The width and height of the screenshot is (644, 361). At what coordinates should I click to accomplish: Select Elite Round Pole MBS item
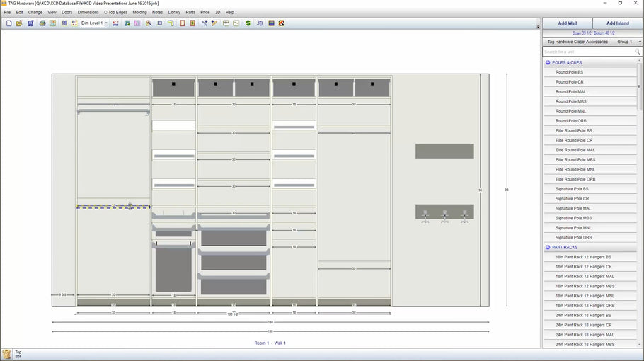click(x=575, y=160)
